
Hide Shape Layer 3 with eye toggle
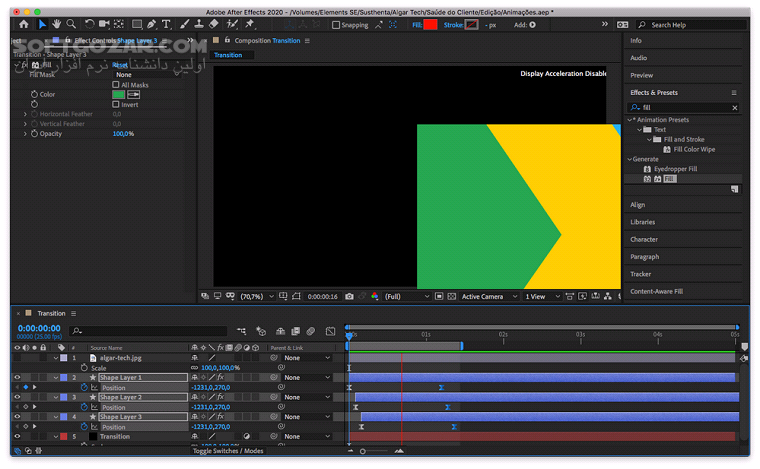point(17,417)
